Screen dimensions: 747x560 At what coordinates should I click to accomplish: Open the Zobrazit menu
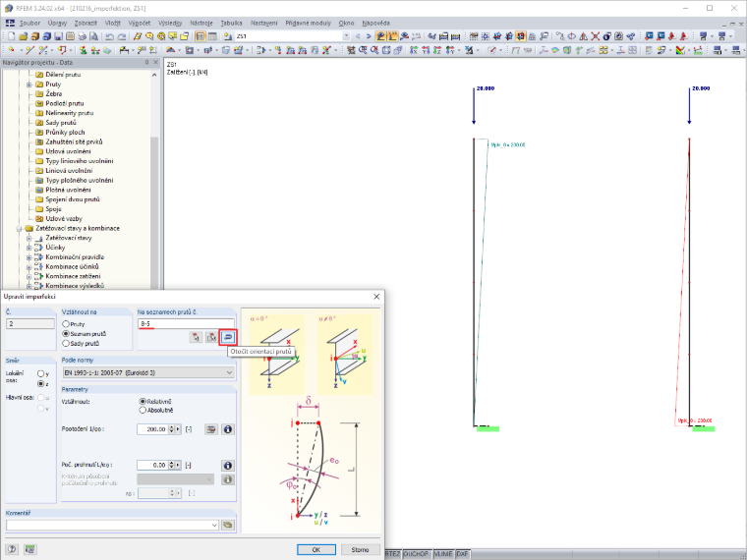click(86, 23)
